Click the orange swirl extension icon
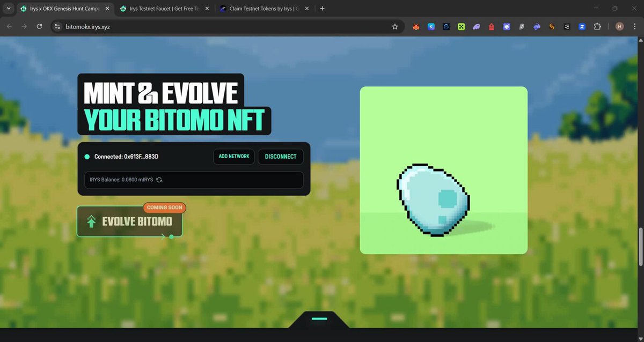644x342 pixels. coord(552,26)
